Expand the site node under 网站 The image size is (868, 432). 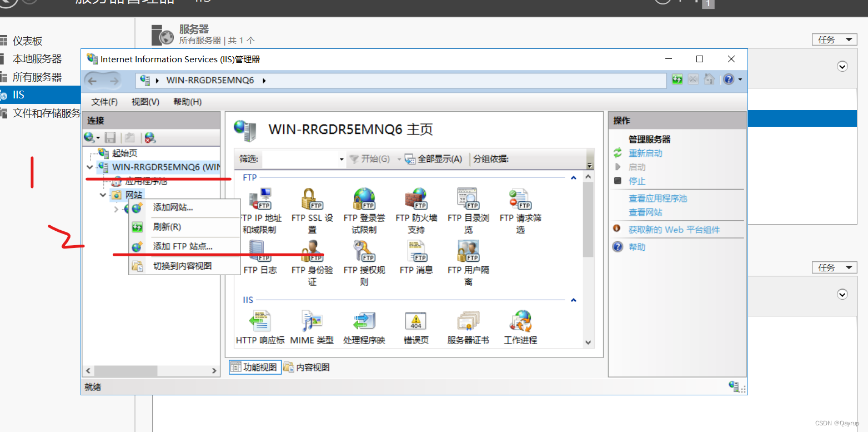(x=116, y=209)
